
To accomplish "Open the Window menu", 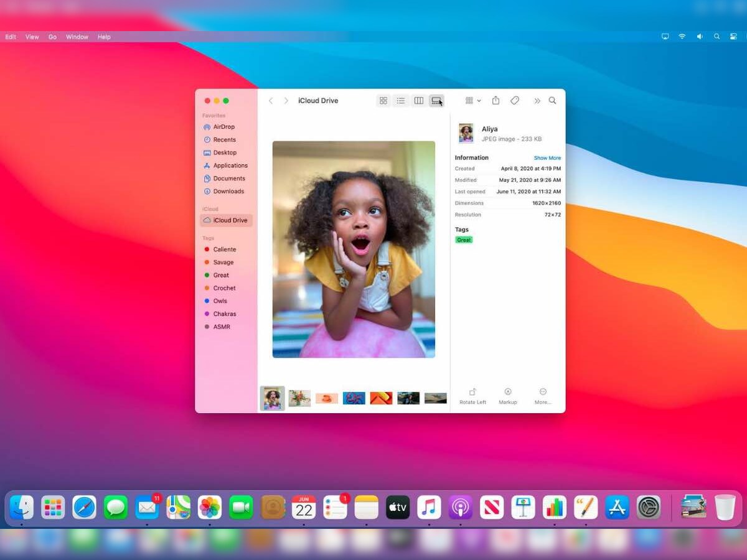I will (x=77, y=37).
